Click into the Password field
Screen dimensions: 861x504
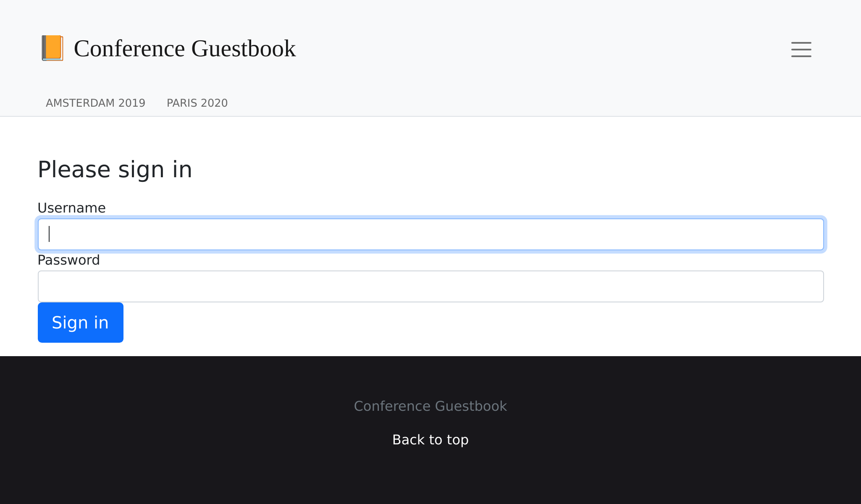pos(430,286)
